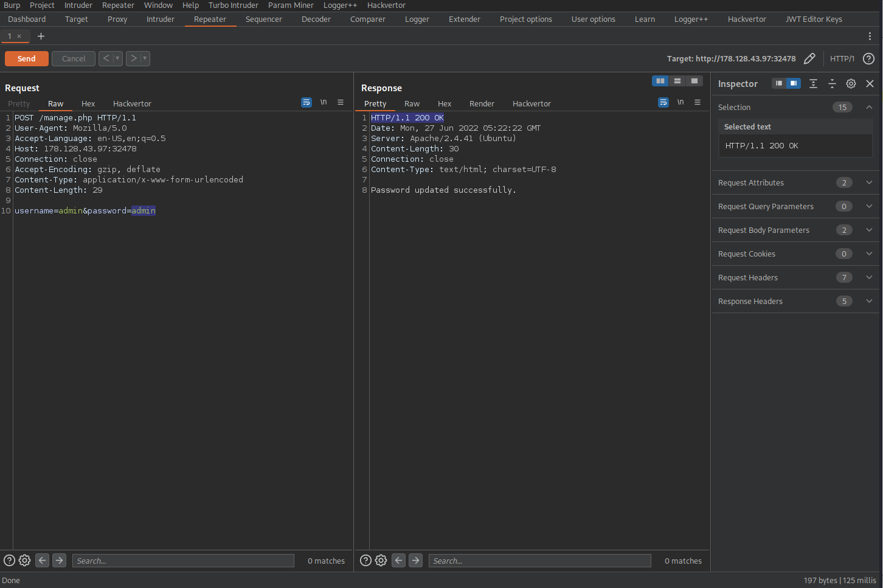Add a new Repeater tab with plus icon
Image resolution: width=883 pixels, height=588 pixels.
[41, 36]
